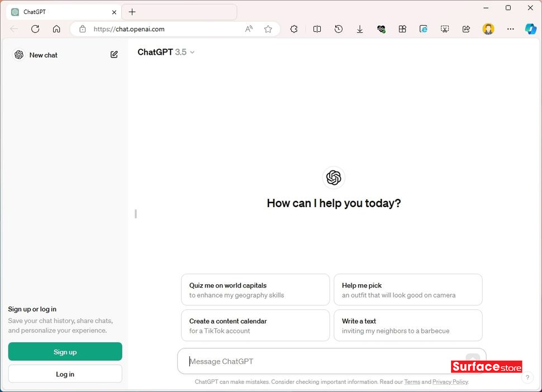Viewport: 542px width, 392px height.
Task: Add this page to favorites
Action: pyautogui.click(x=268, y=28)
